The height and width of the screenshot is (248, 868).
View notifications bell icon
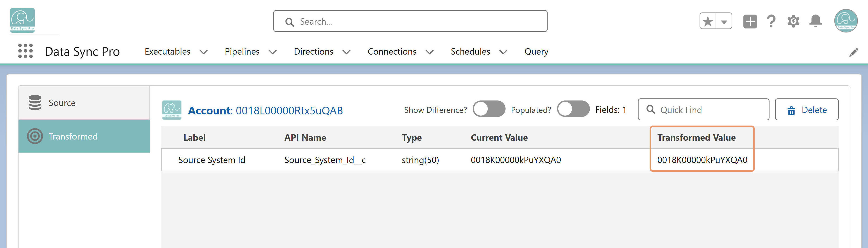click(815, 21)
